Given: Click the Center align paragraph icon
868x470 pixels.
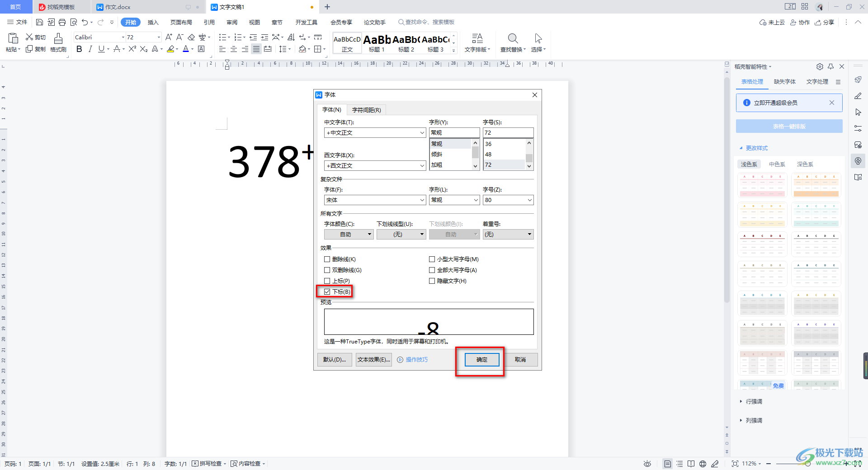Looking at the screenshot, I should 234,49.
